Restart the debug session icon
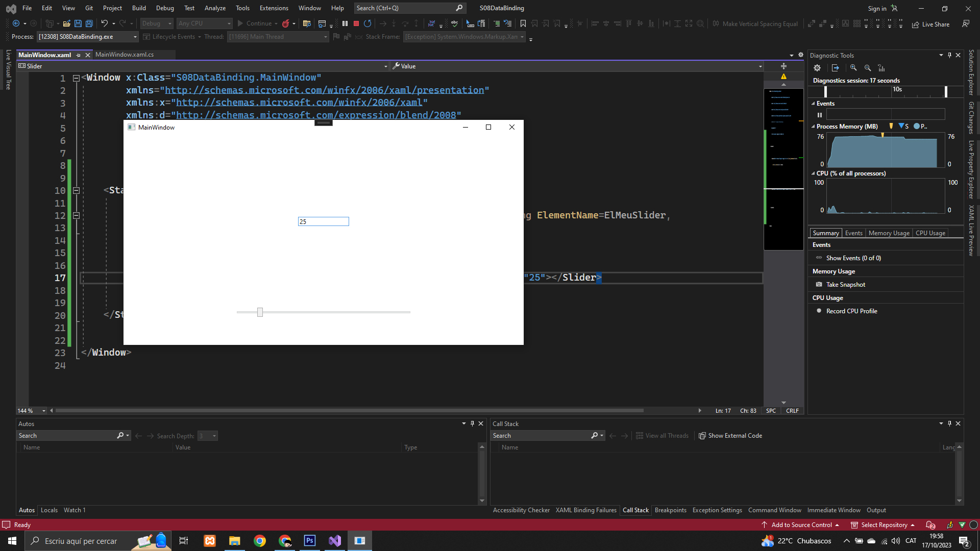The width and height of the screenshot is (980, 551). [367, 23]
